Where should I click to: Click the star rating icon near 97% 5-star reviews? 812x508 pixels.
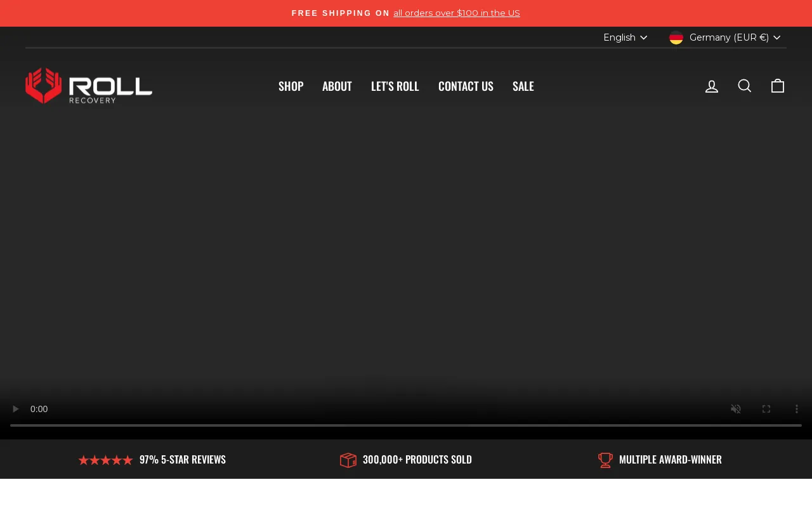(x=105, y=460)
